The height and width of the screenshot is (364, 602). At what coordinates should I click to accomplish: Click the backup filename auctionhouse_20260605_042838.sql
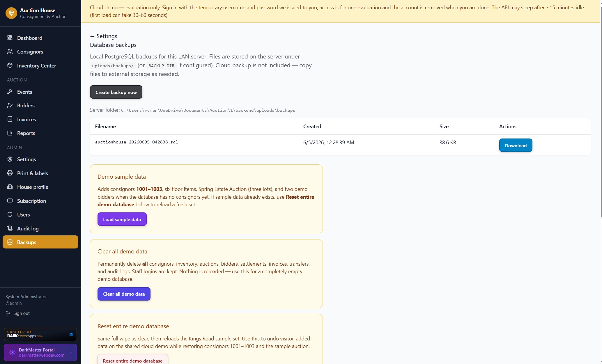click(137, 142)
